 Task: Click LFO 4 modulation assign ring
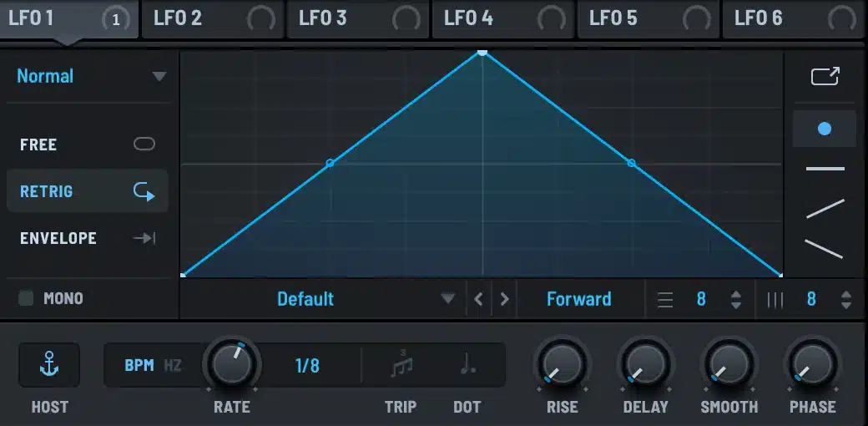[552, 20]
